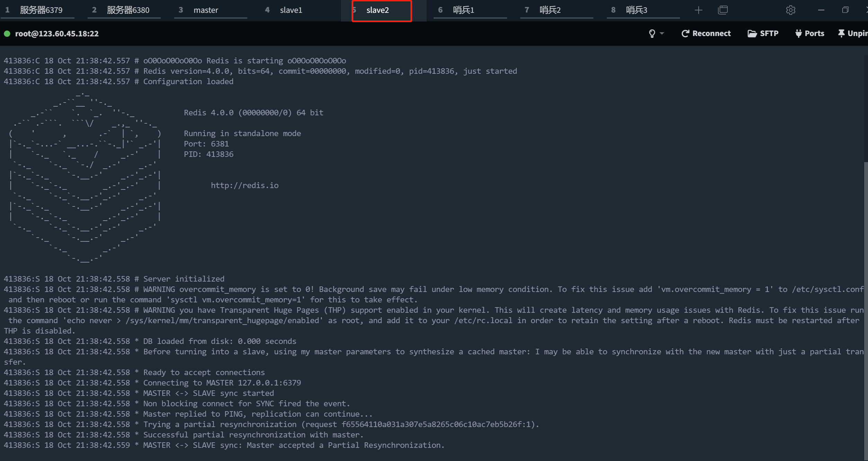The width and height of the screenshot is (868, 461).
Task: Select the slave1 tab
Action: coord(291,10)
